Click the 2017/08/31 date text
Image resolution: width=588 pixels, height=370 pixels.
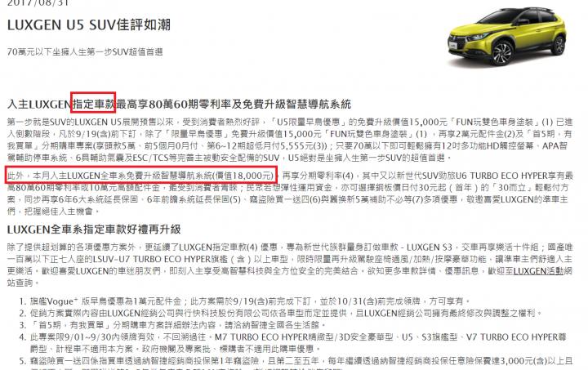click(x=38, y=3)
